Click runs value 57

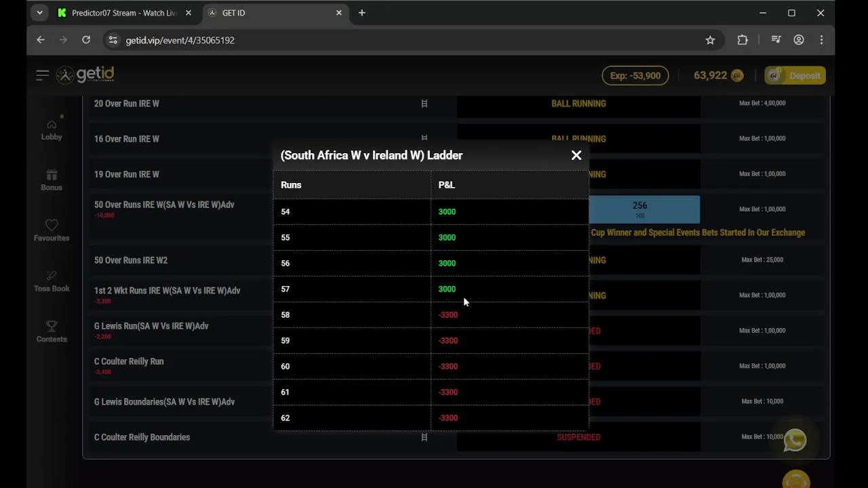click(x=285, y=289)
